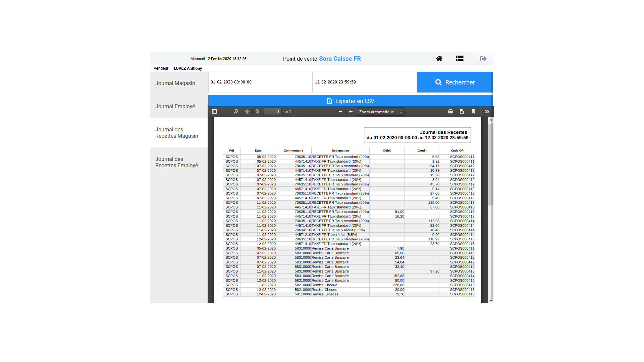Go to next PDF page
The width and height of the screenshot is (644, 362).
(x=258, y=112)
